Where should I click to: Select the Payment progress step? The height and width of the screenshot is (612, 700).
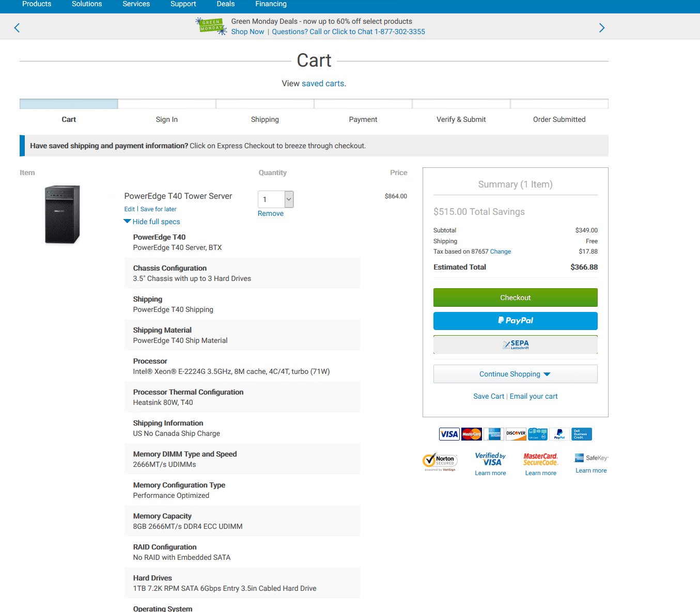point(363,119)
